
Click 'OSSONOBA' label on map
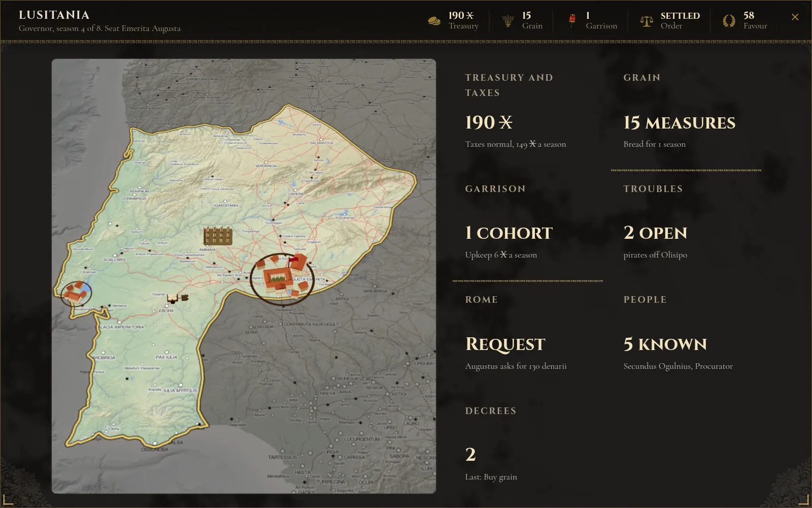(x=155, y=450)
